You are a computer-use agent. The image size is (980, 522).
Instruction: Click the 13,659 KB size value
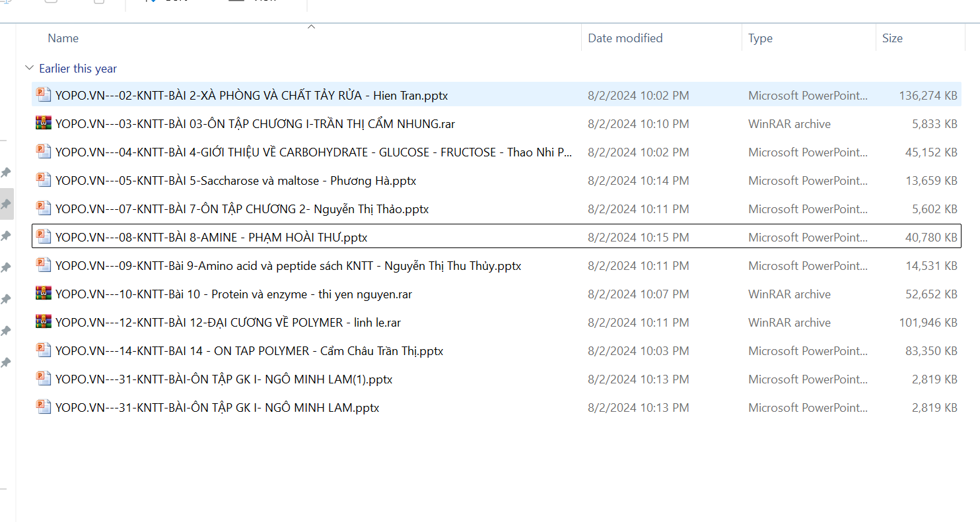931,181
